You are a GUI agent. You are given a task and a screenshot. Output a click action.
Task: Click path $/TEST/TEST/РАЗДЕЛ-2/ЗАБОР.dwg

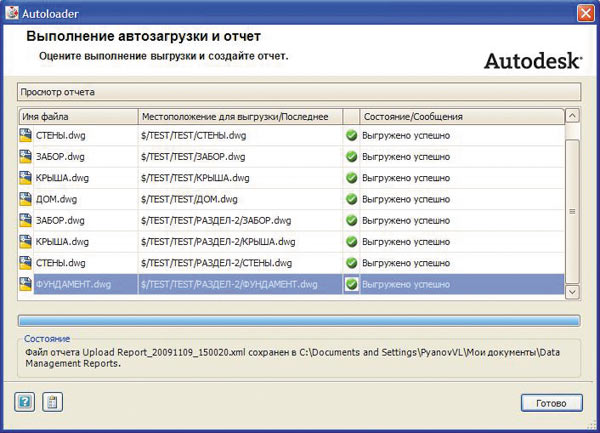tap(216, 220)
